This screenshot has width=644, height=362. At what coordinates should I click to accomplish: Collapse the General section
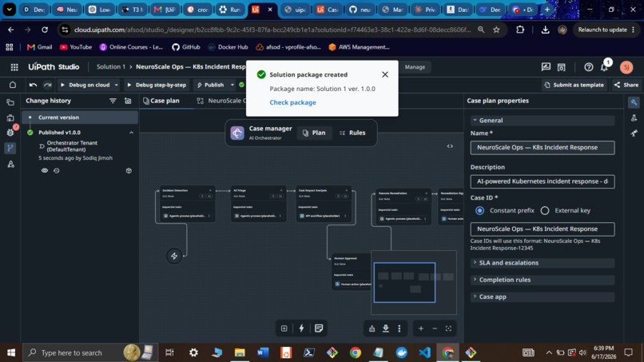click(x=543, y=121)
